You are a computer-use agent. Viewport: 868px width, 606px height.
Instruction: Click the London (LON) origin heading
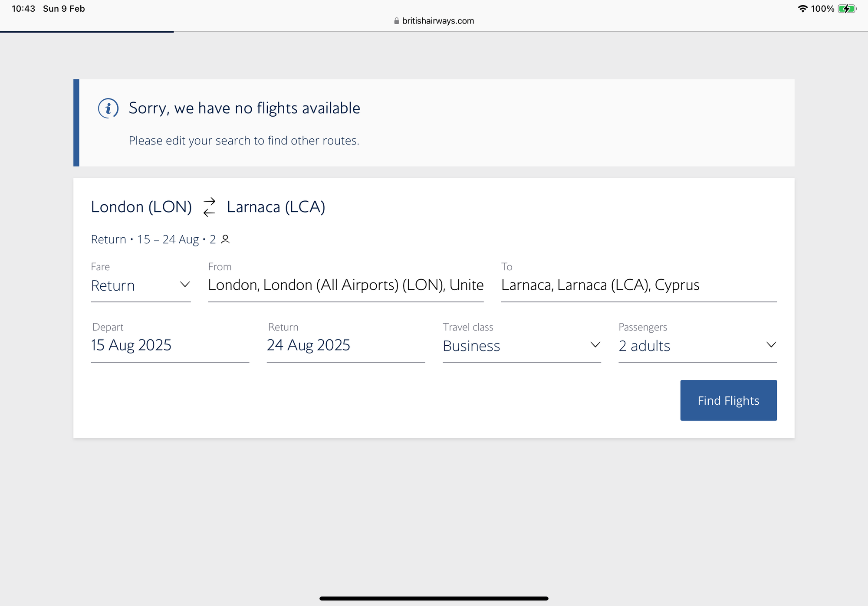(x=141, y=207)
